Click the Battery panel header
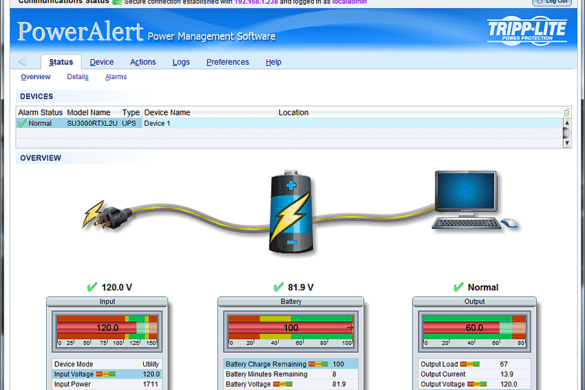The width and height of the screenshot is (585, 390). pos(291,302)
